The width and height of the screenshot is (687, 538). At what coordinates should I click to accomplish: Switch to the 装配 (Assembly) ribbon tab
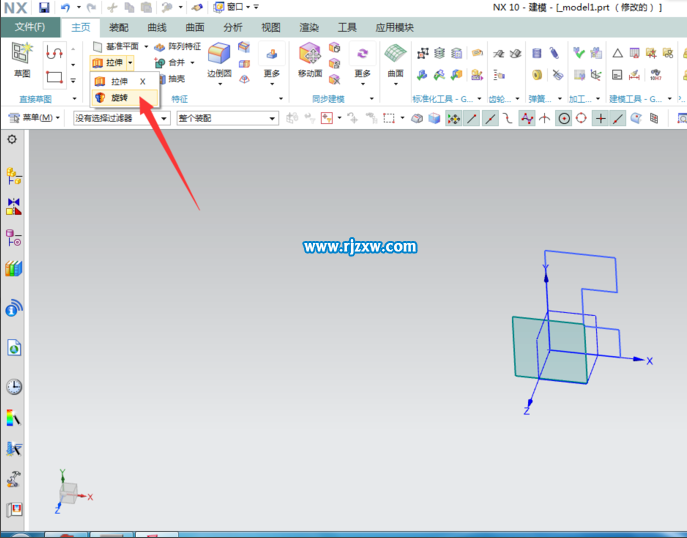pyautogui.click(x=118, y=27)
